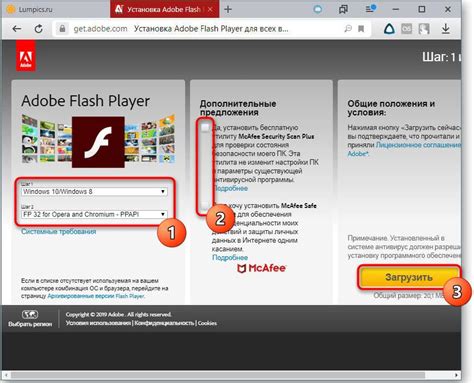Open Подробнее link above McAfee logo
Screen dimensions: 474x383
pos(230,258)
